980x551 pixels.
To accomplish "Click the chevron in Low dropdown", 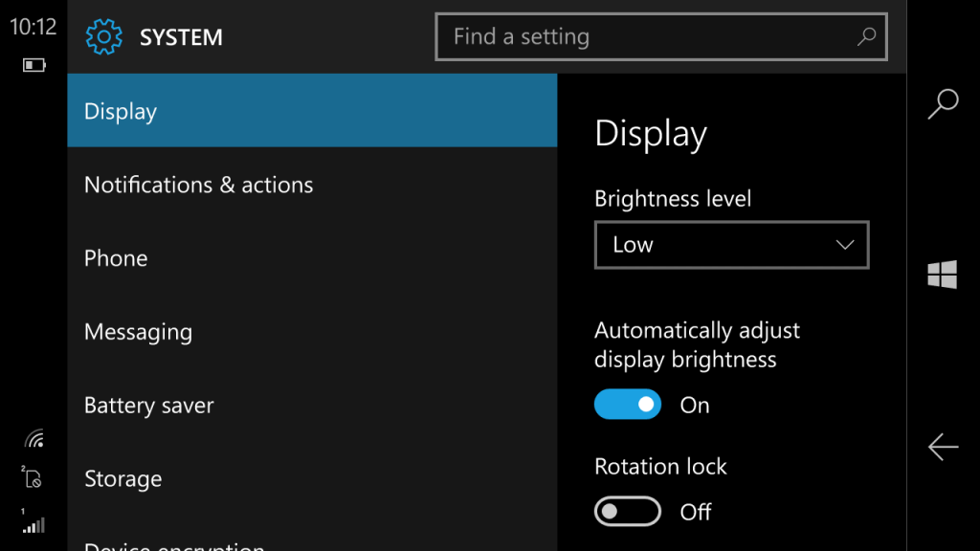I will pos(845,245).
